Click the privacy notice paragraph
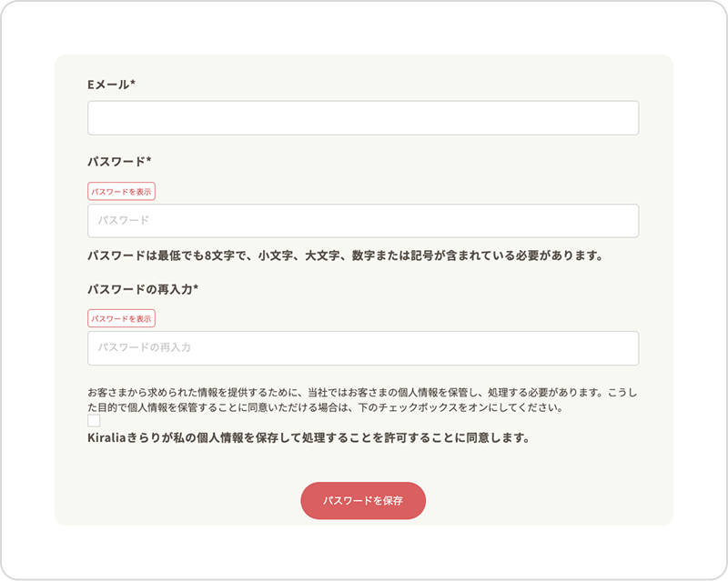This screenshot has height=581, width=728. coord(363,400)
